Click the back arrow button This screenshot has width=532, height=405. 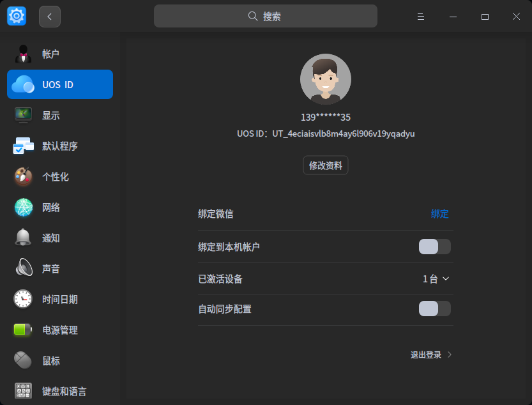pos(50,17)
